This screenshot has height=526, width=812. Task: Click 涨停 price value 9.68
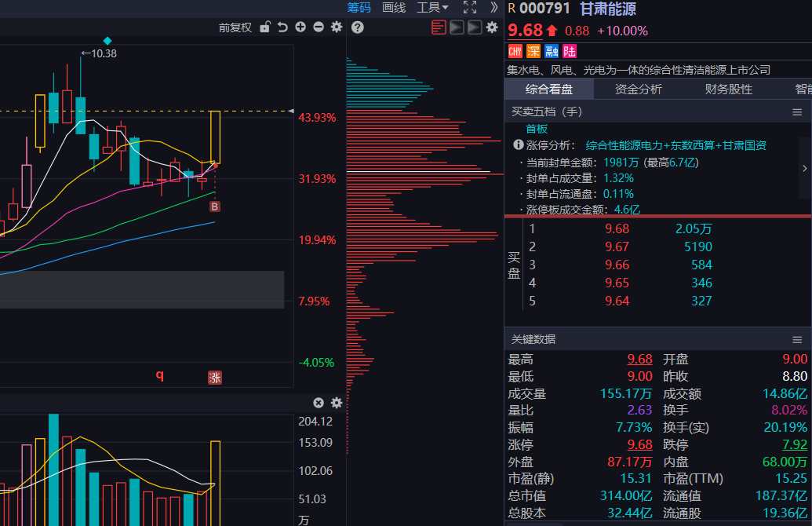pos(639,444)
